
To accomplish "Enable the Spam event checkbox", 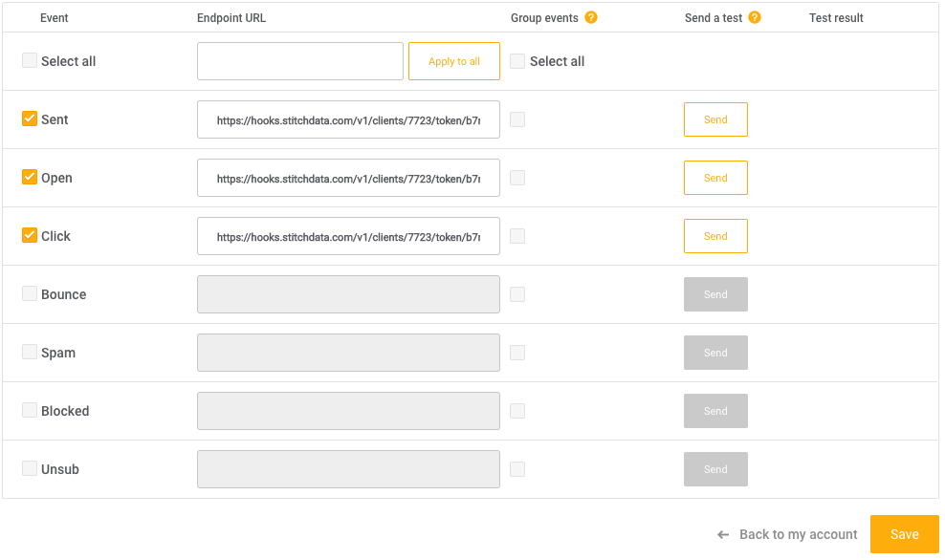I will click(x=29, y=352).
